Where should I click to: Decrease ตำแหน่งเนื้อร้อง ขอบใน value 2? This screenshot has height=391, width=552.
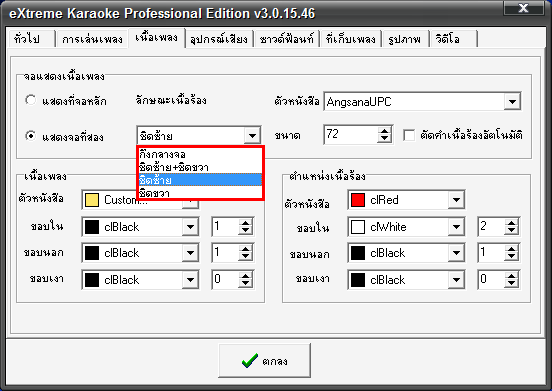[x=511, y=231]
